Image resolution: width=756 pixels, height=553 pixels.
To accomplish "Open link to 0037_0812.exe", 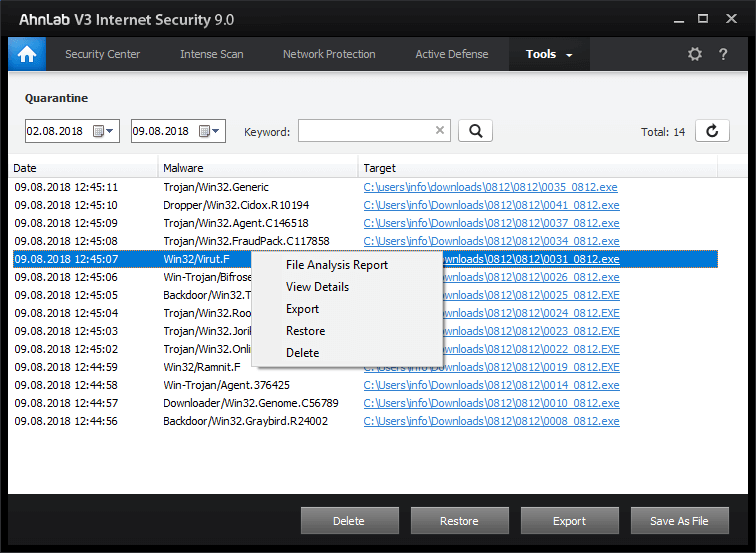I will pos(491,223).
